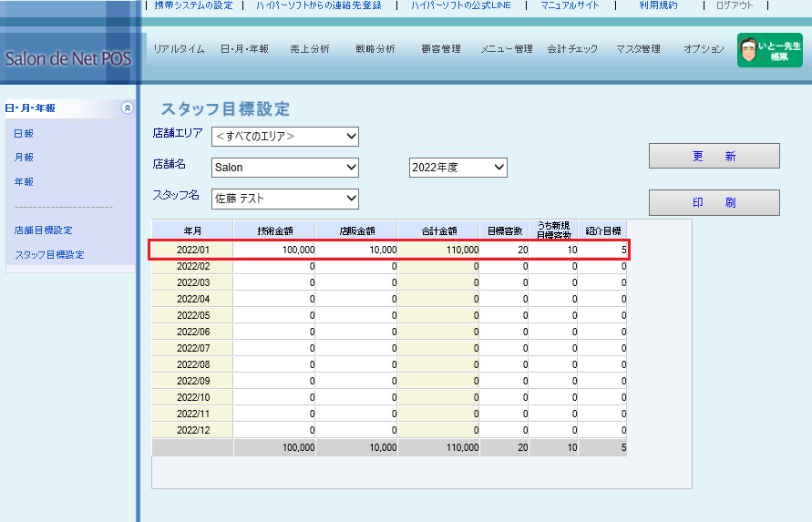
Task: Open the マスタ管理 menu
Action: [638, 49]
